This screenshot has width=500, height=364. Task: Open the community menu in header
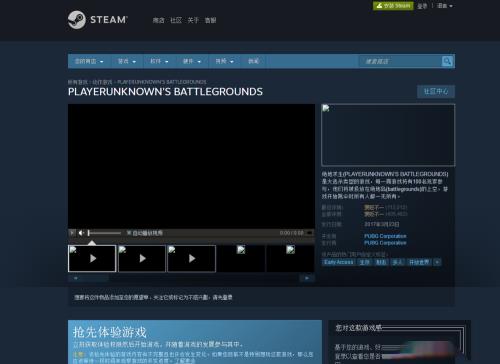pyautogui.click(x=176, y=20)
